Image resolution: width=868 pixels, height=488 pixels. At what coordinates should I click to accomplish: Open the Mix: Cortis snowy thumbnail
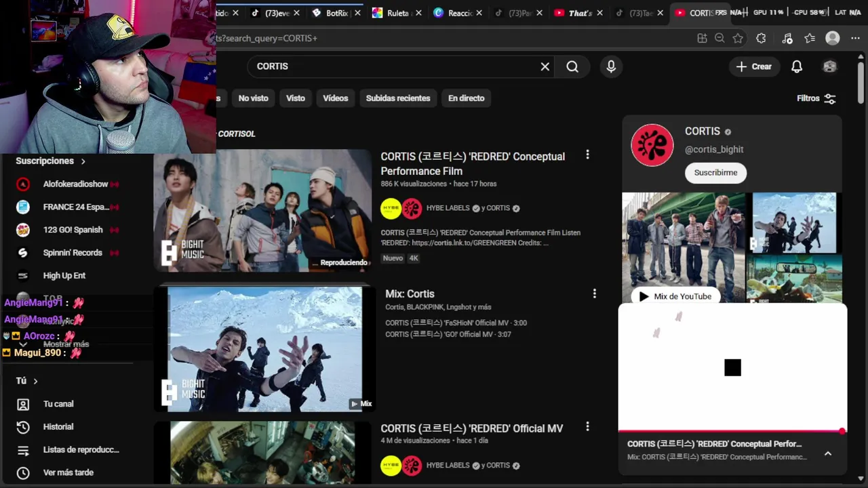point(264,348)
